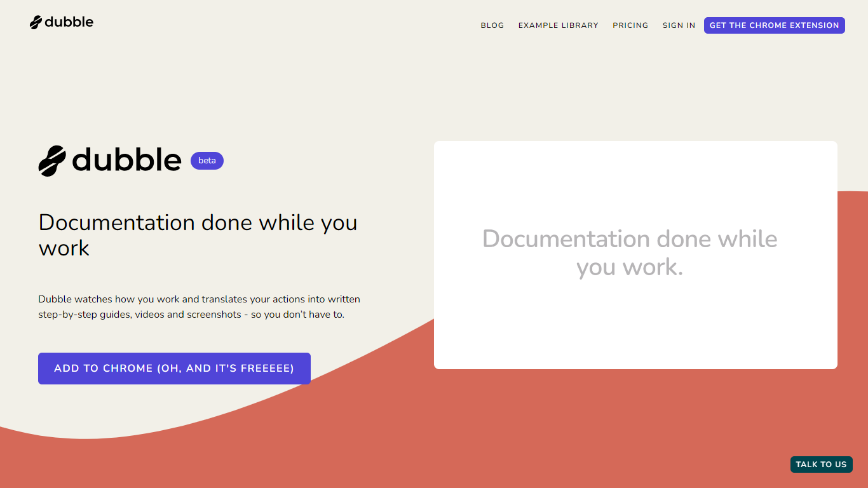Click Add to Chrome button
The image size is (868, 488).
tap(174, 369)
